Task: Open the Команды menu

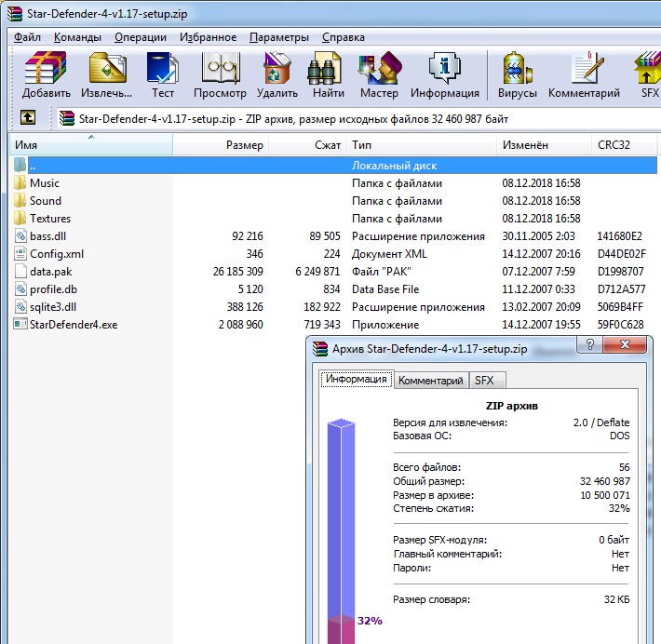Action: tap(77, 37)
